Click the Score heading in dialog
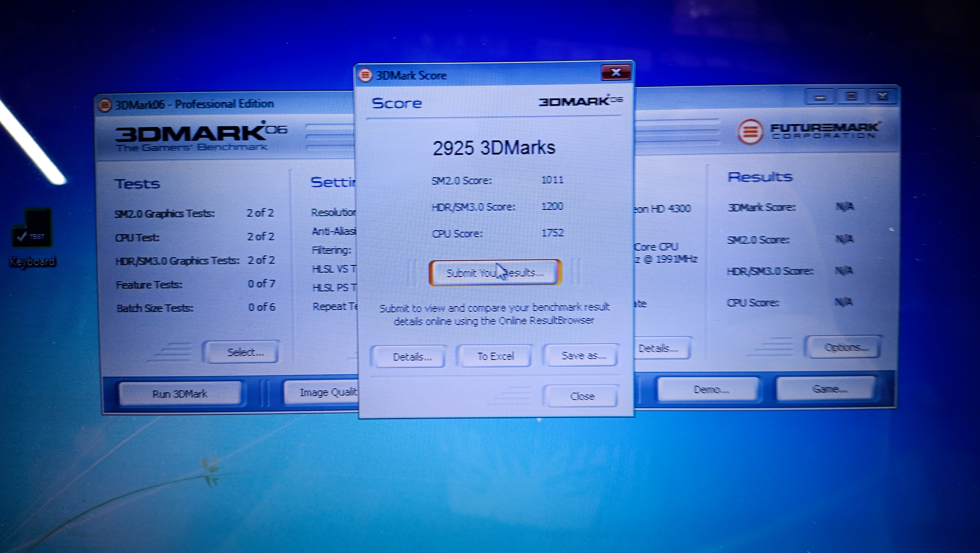Image resolution: width=980 pixels, height=553 pixels. pos(397,103)
